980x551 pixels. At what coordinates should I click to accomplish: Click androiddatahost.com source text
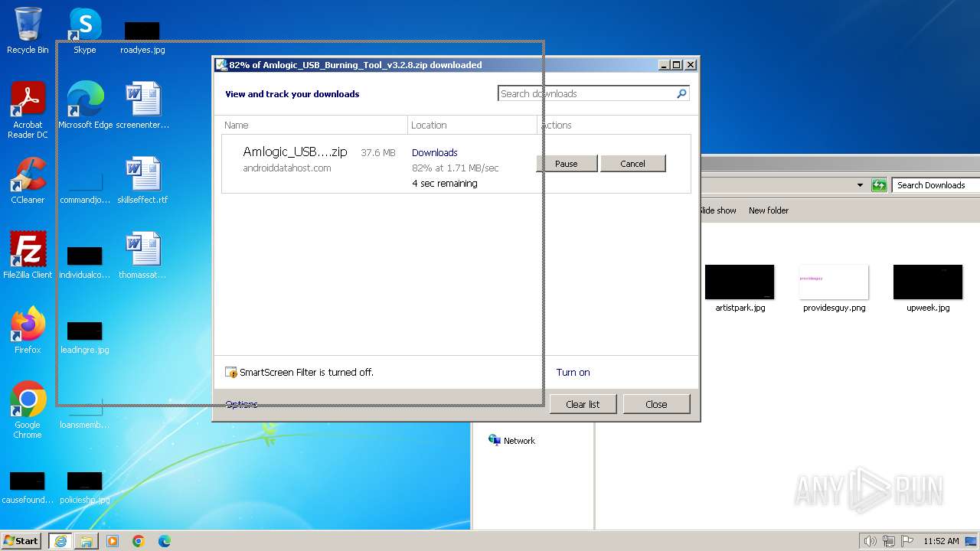click(287, 168)
